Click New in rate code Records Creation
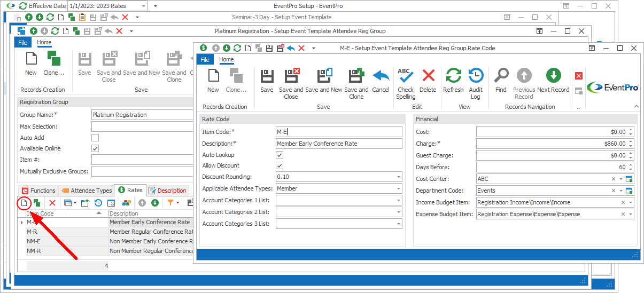The image size is (644, 293). (x=213, y=80)
